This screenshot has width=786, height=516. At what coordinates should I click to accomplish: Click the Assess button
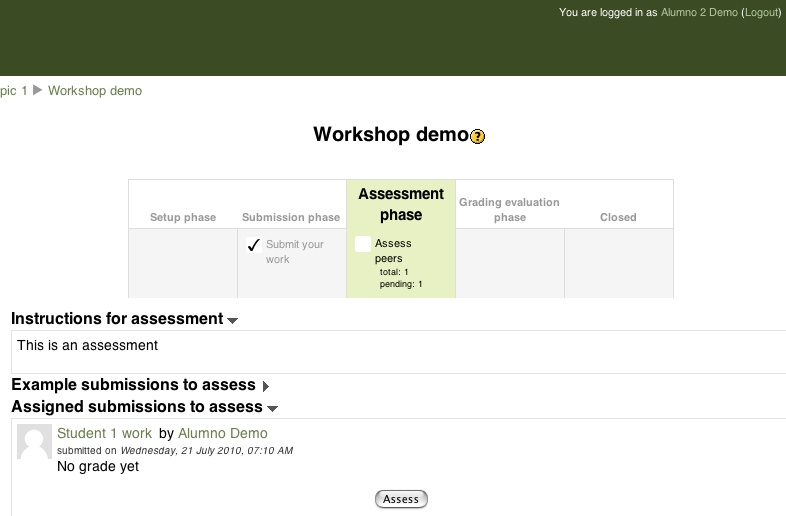pos(401,499)
